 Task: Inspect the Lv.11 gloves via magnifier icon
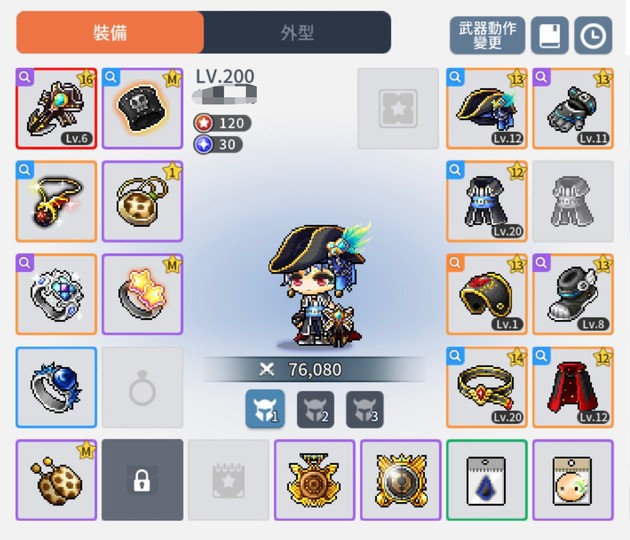[x=542, y=77]
